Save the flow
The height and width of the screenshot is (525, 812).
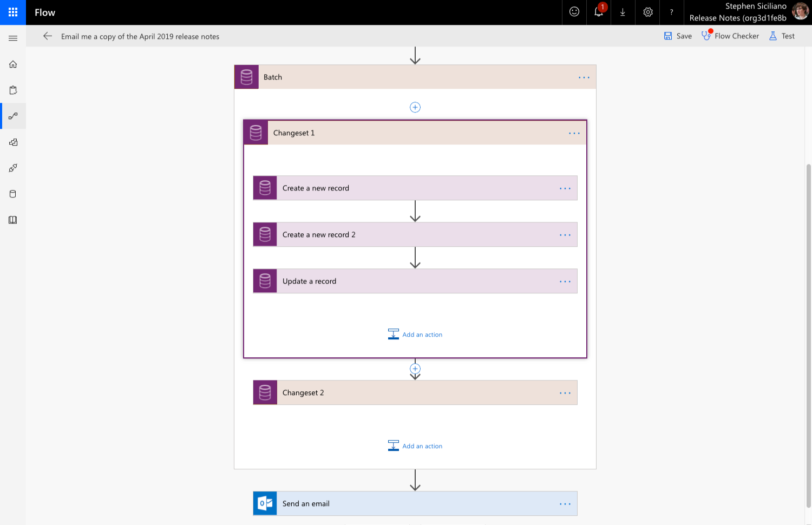(x=677, y=36)
